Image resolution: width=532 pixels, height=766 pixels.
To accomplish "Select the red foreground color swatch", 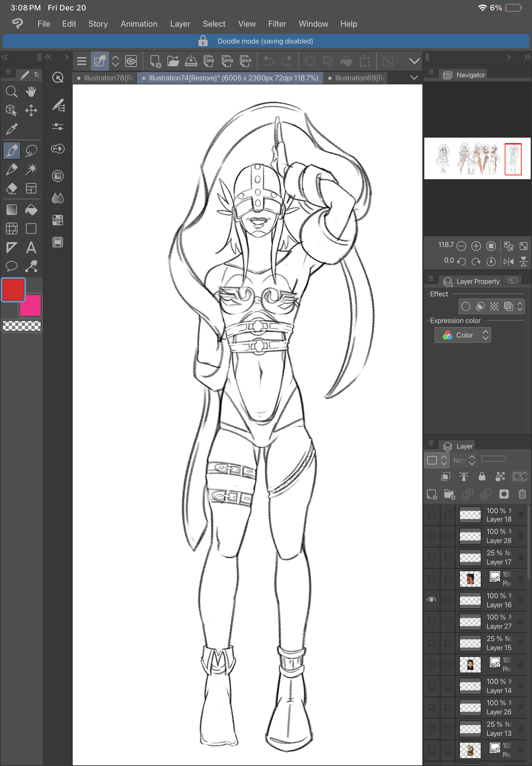I will [13, 290].
